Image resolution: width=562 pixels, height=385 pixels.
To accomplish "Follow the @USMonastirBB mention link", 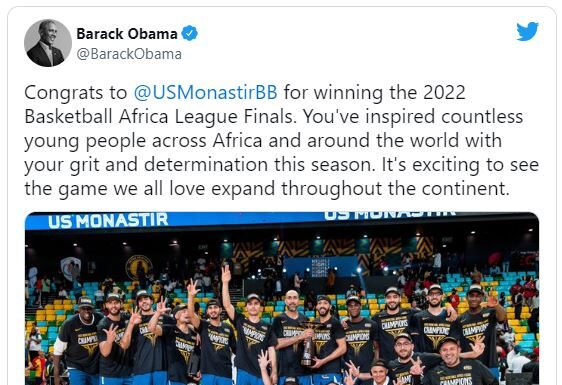I will 205,92.
